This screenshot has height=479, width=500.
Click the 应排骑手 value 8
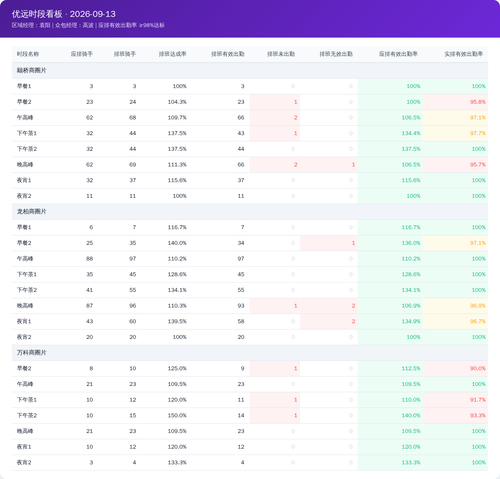click(91, 368)
